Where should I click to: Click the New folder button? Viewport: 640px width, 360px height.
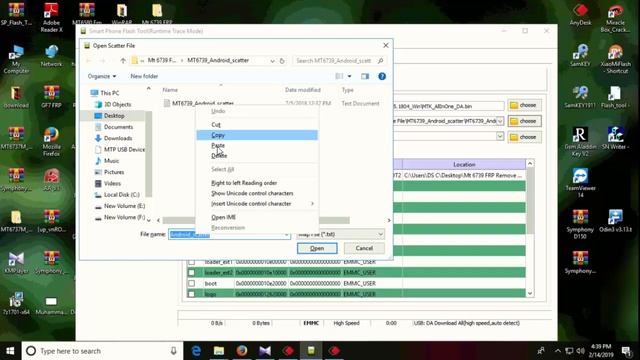pyautogui.click(x=144, y=76)
